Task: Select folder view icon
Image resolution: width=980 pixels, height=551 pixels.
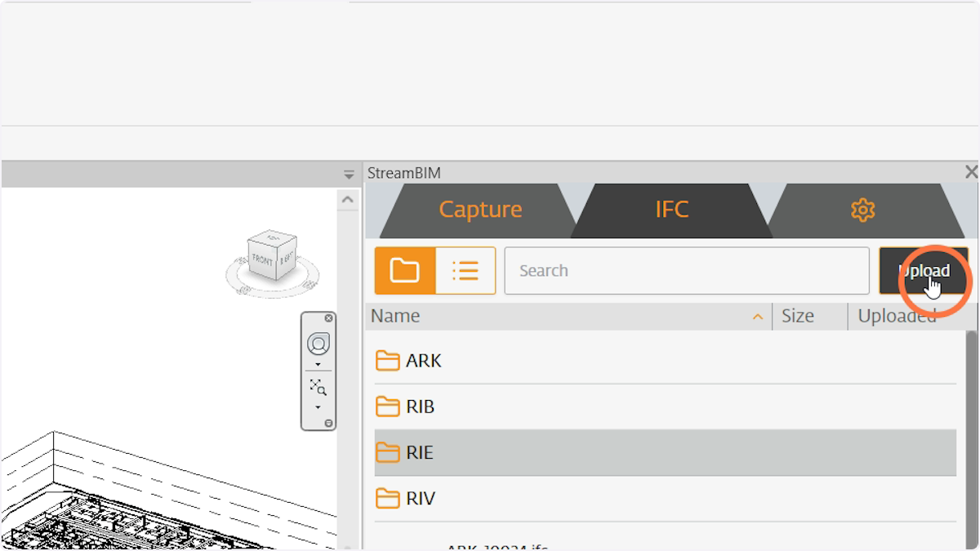Action: [x=405, y=270]
